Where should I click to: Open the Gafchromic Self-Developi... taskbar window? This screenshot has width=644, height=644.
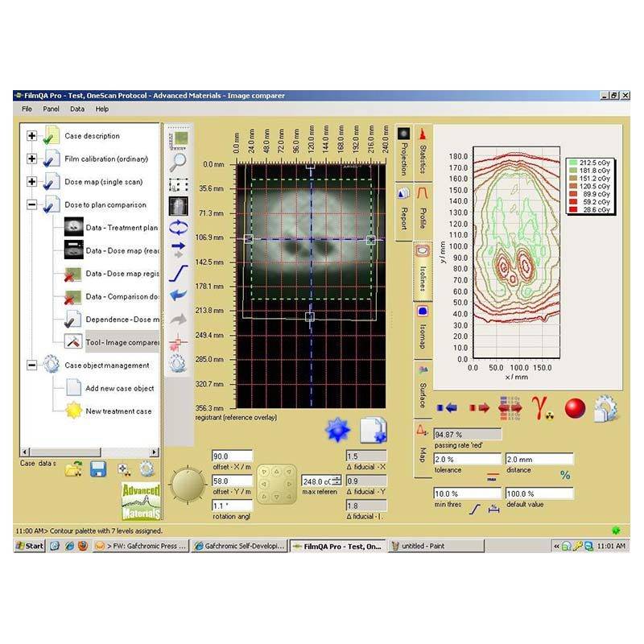(x=239, y=546)
